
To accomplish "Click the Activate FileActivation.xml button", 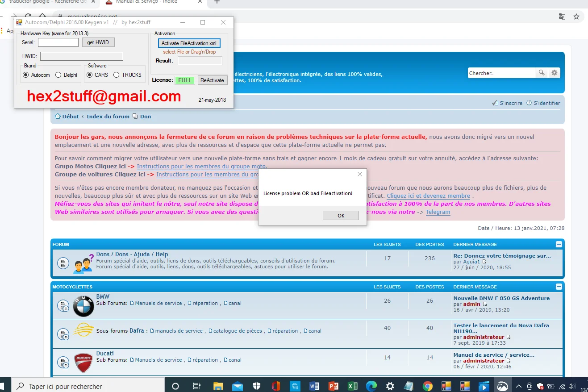I will [189, 43].
